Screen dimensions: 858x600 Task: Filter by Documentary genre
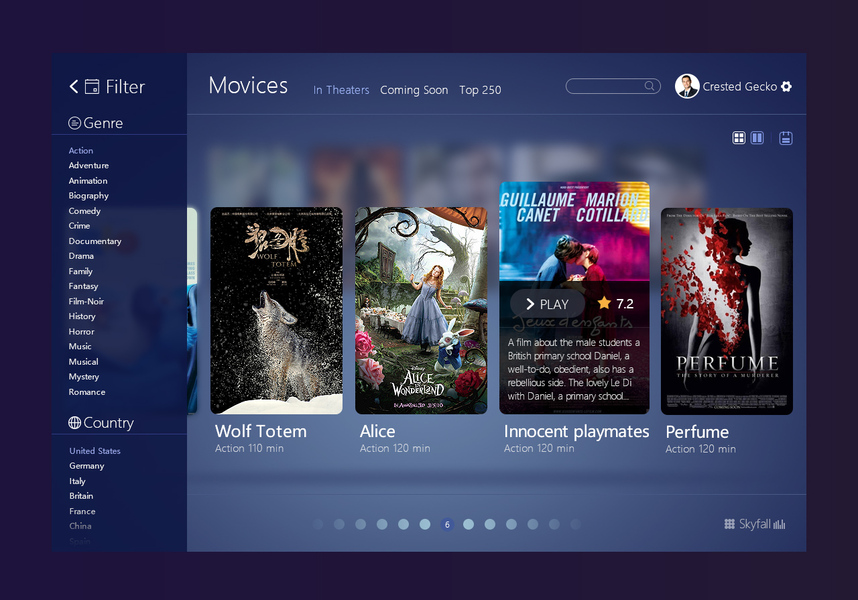pos(95,241)
